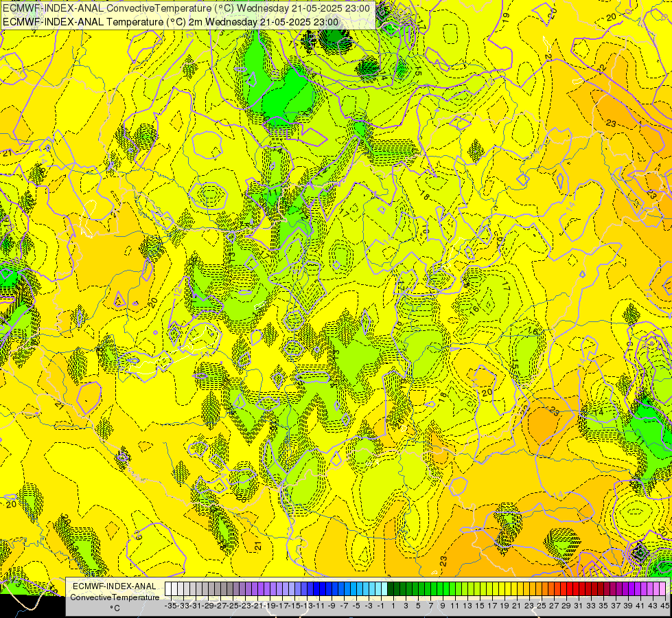Click the Temperature 2m title line at top
Viewport: 672px width, 618px height.
tap(170, 22)
